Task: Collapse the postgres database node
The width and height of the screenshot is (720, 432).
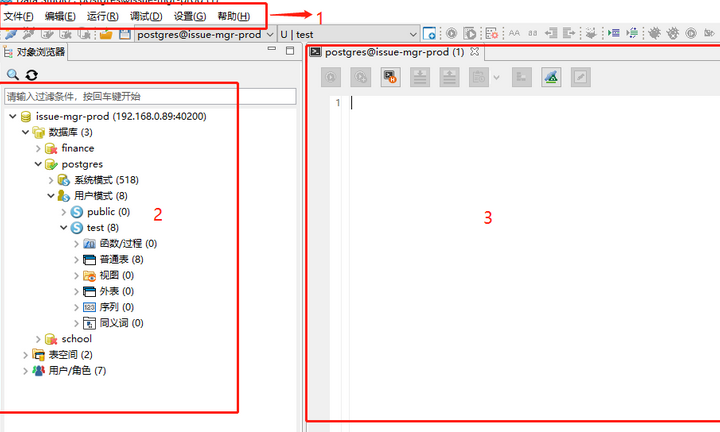Action: pos(38,164)
